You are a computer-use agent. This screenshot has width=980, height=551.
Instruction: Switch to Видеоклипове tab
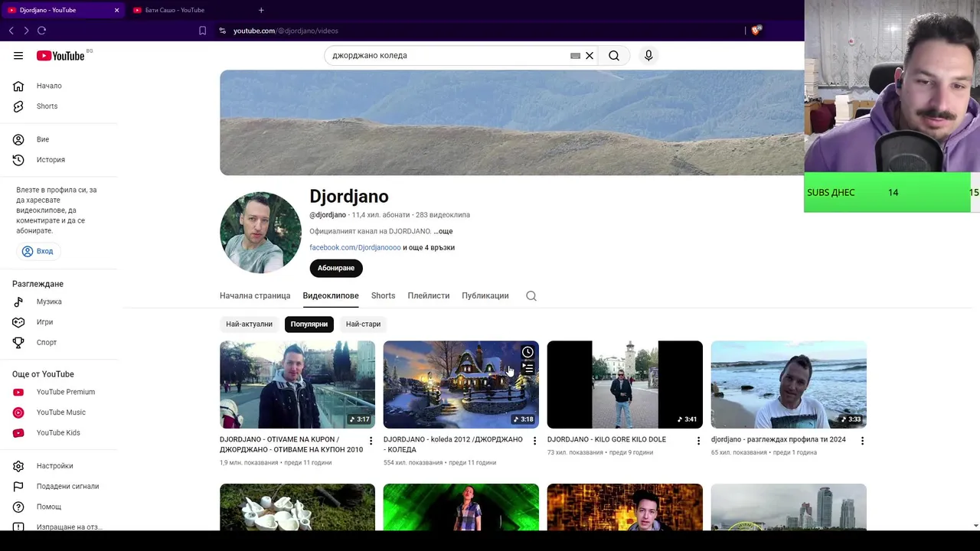[331, 295]
